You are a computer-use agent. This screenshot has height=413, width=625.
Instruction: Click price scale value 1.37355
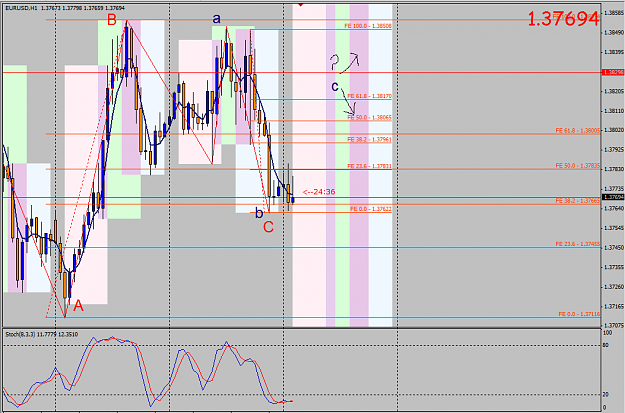(x=613, y=267)
